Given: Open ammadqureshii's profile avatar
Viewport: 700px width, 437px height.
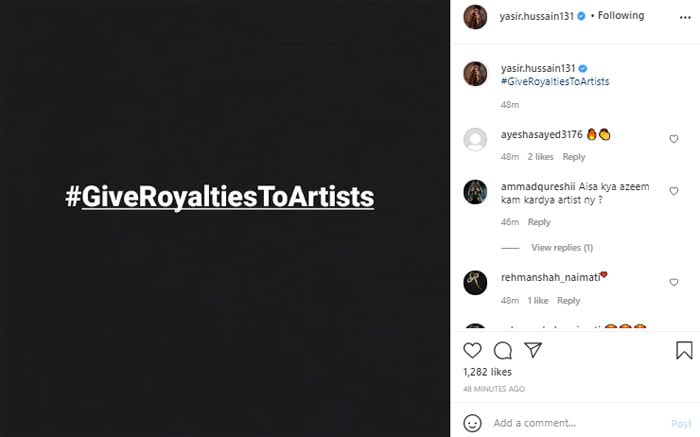Looking at the screenshot, I should (x=475, y=191).
